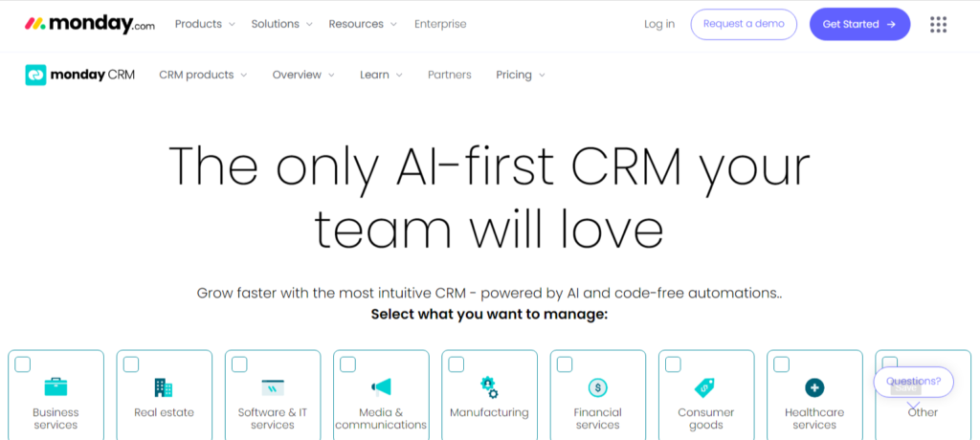The width and height of the screenshot is (980, 440).
Task: Click the 'Other' card label
Action: (x=923, y=412)
